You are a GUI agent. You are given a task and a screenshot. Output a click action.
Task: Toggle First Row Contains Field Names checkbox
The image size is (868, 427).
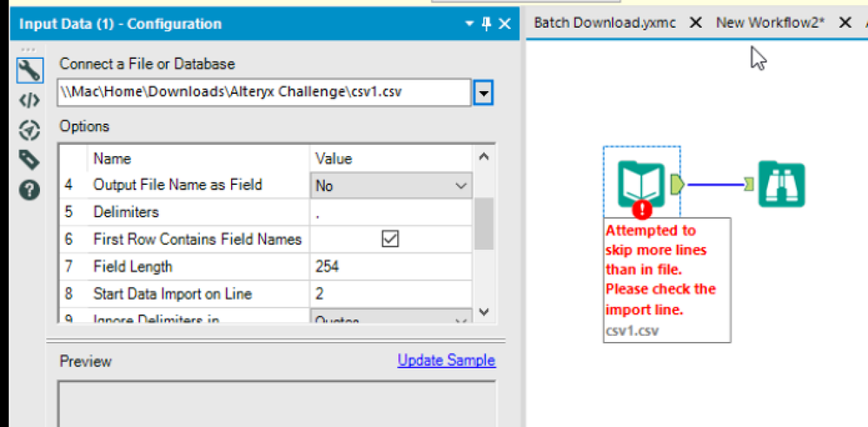[x=390, y=239]
